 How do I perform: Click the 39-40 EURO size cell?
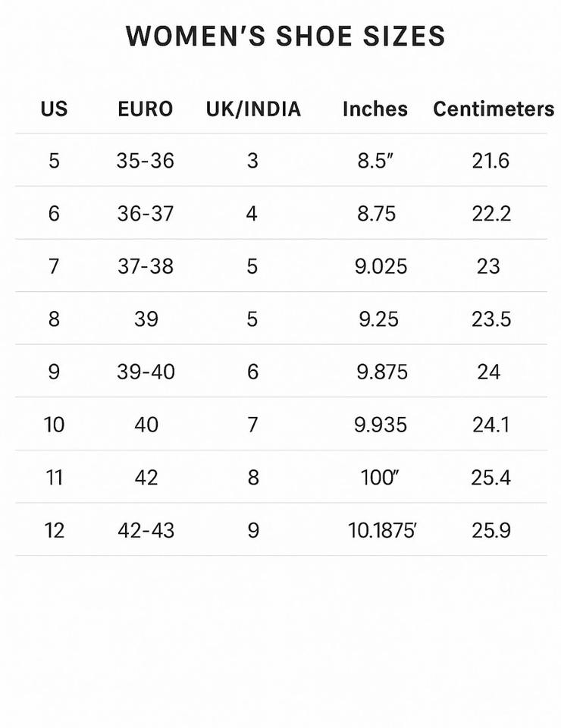pos(146,372)
